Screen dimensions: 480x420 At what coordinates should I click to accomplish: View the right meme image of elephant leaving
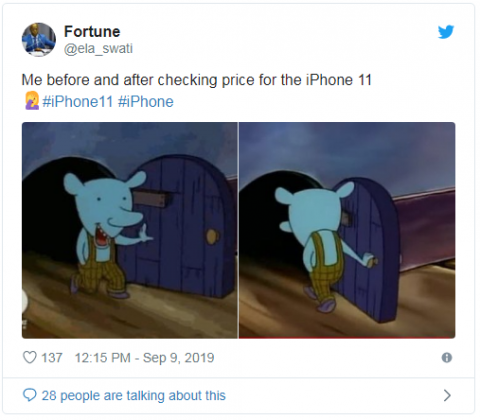[x=347, y=230]
